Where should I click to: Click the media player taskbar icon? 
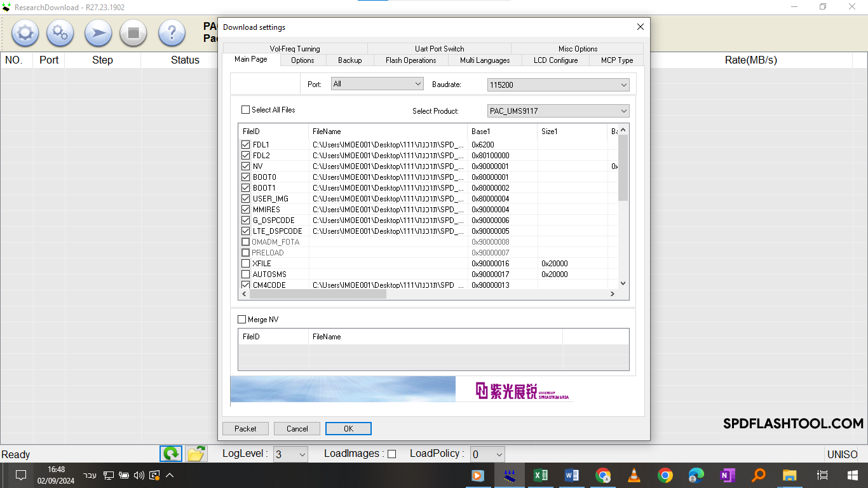coord(478,475)
